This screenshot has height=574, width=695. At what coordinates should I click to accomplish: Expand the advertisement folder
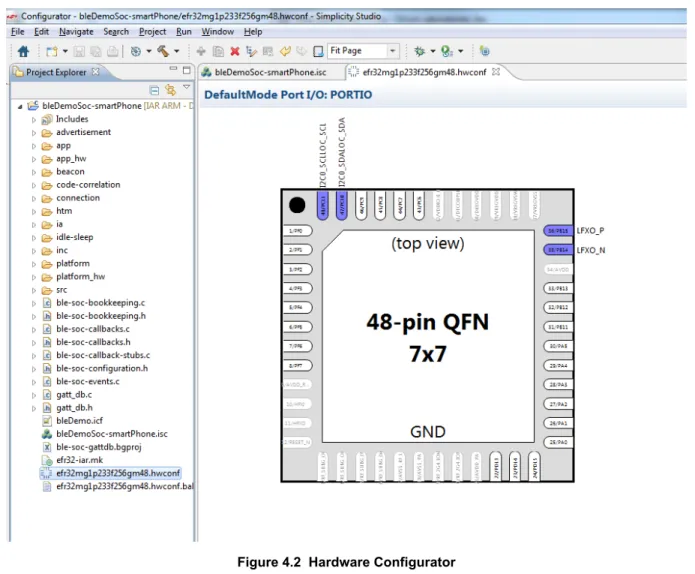(34, 133)
